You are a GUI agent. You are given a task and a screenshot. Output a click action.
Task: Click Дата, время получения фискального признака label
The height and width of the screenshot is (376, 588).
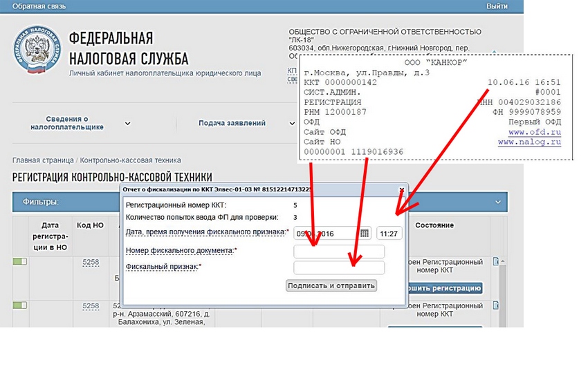(x=207, y=232)
